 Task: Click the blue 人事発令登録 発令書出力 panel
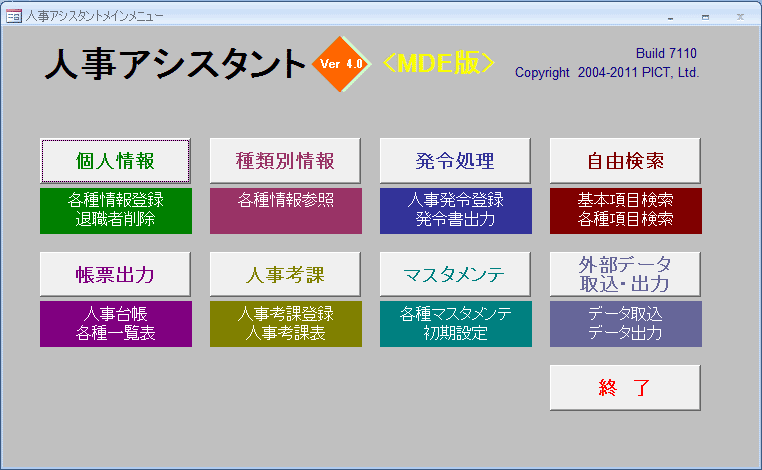click(x=455, y=210)
